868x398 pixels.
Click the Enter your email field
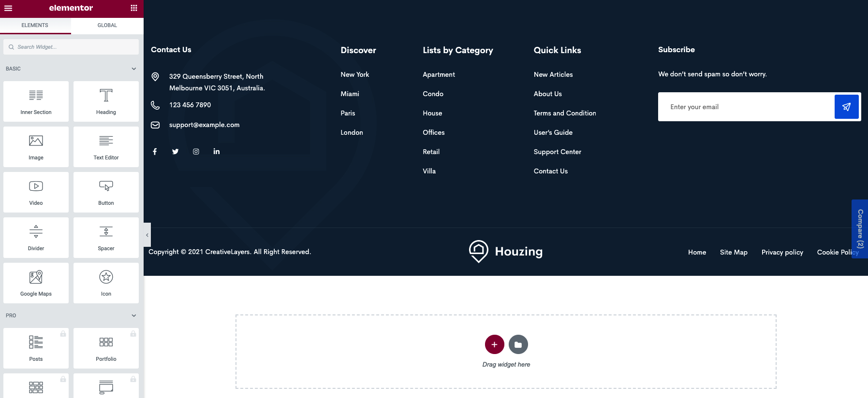(746, 107)
